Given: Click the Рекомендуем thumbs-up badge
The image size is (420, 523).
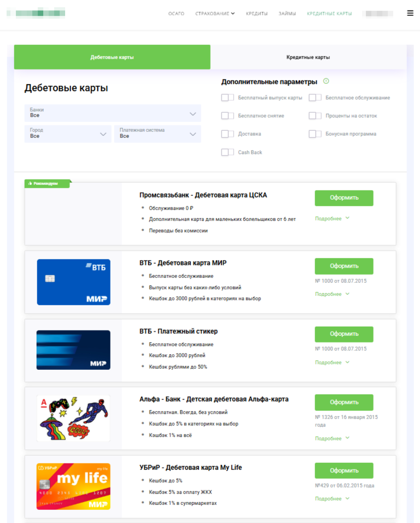Looking at the screenshot, I should click(48, 183).
